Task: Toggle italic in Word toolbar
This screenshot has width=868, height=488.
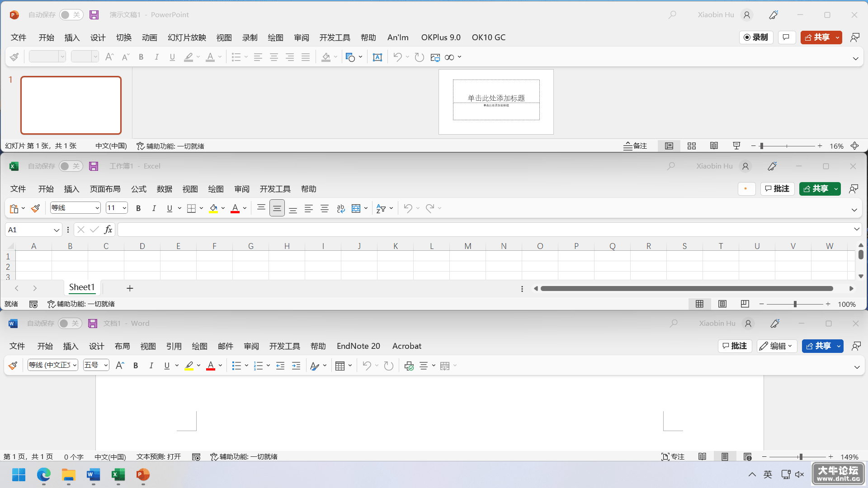Action: pos(151,366)
